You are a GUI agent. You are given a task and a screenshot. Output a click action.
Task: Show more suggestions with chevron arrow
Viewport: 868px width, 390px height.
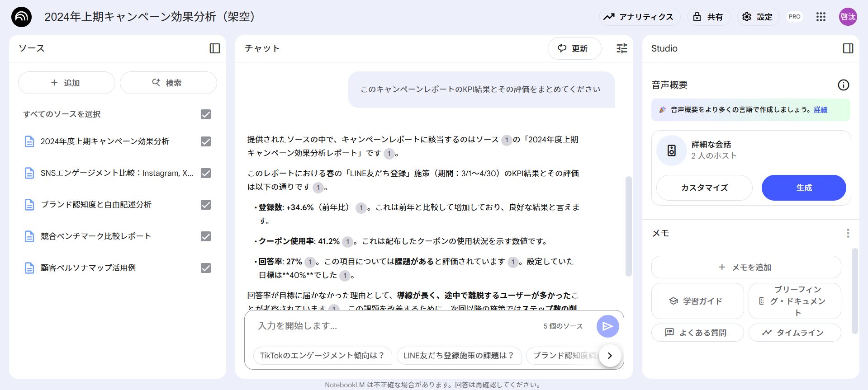click(x=610, y=356)
